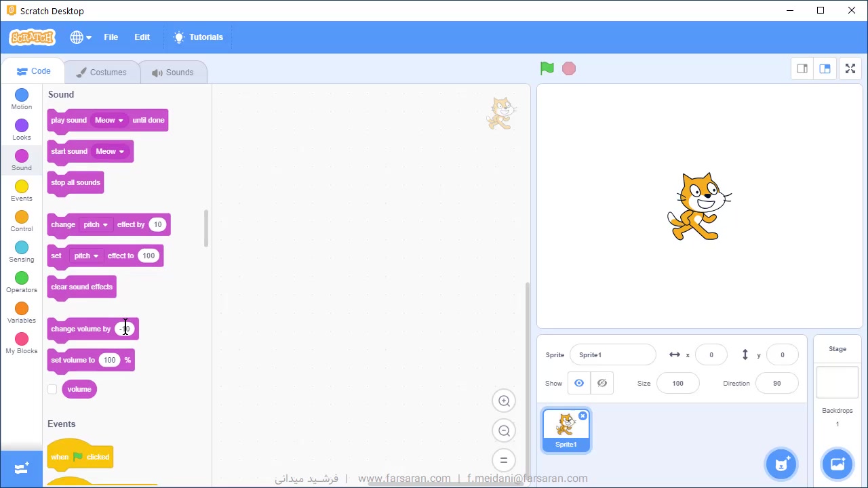868x488 pixels.
Task: Click the when flag clicked block
Action: tap(79, 455)
